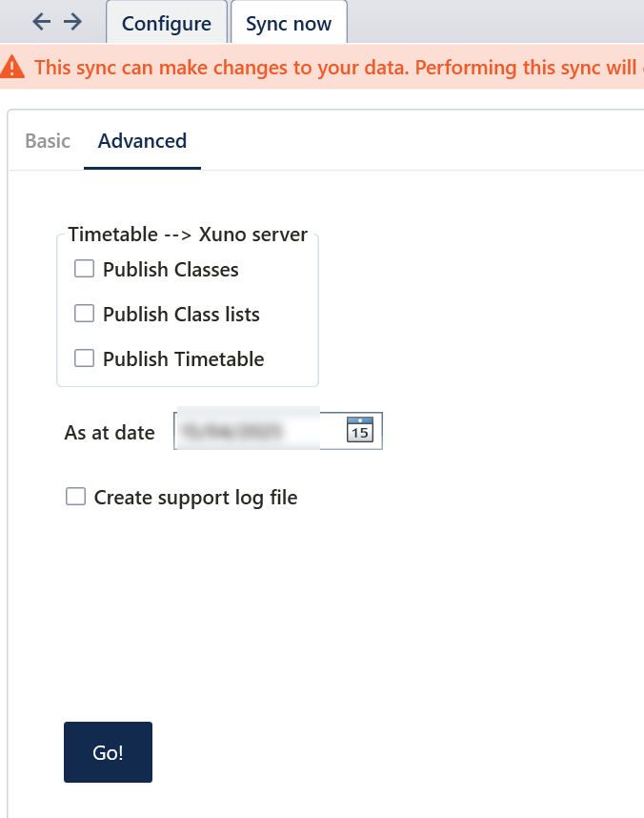Click the 'Timetable --> Xuno server' group label
Image resolution: width=644 pixels, height=818 pixels.
(x=188, y=235)
